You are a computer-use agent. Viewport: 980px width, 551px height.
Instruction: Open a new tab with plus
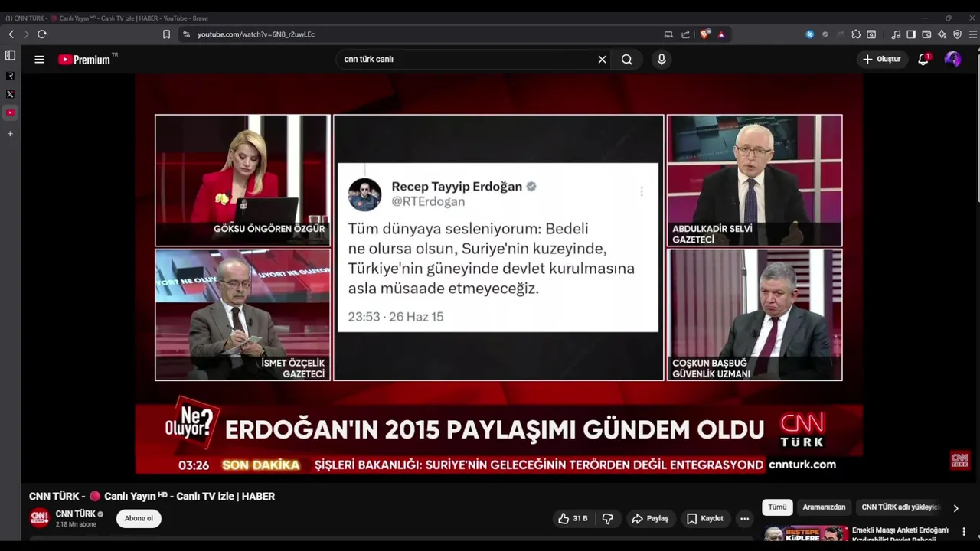point(10,134)
